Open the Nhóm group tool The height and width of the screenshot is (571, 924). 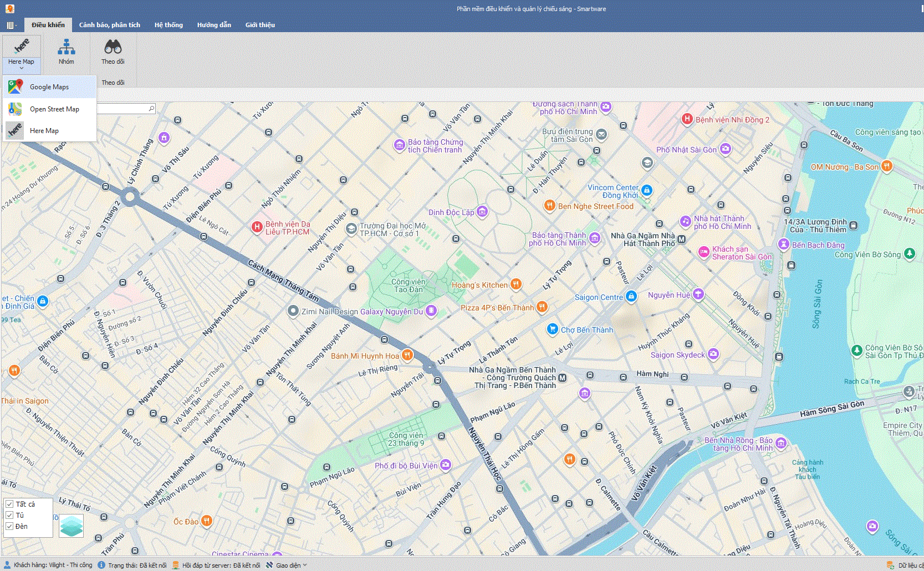[66, 52]
